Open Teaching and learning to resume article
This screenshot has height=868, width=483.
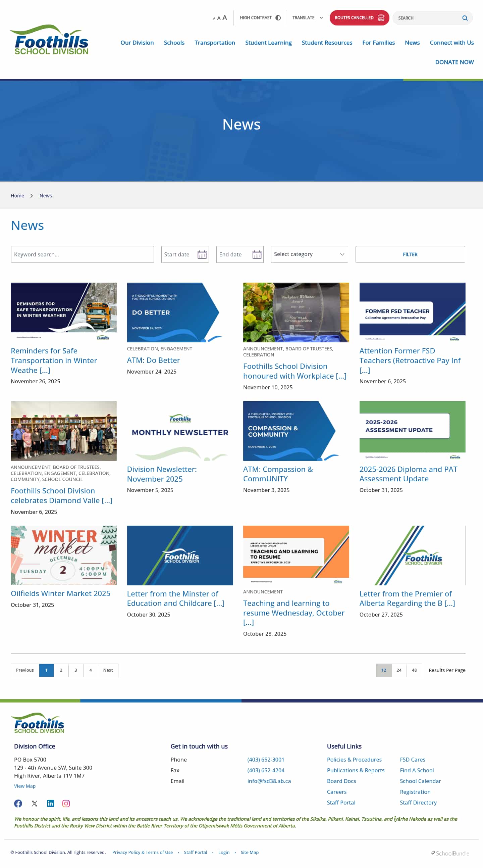[x=294, y=613]
